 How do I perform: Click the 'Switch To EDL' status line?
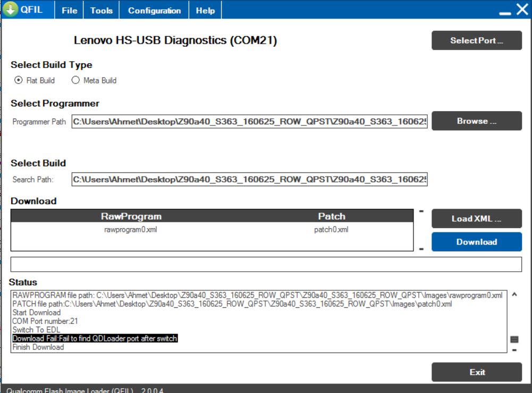pos(36,330)
